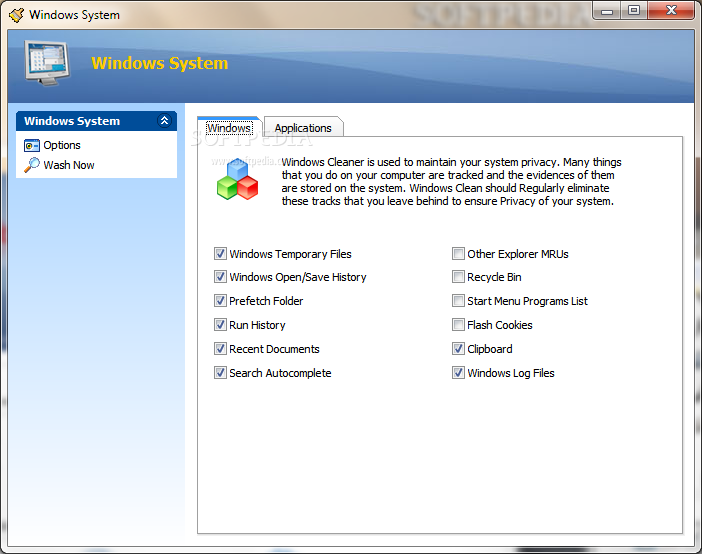Click the Windows System sidebar header
Viewport: 702px width, 554px height.
96,121
